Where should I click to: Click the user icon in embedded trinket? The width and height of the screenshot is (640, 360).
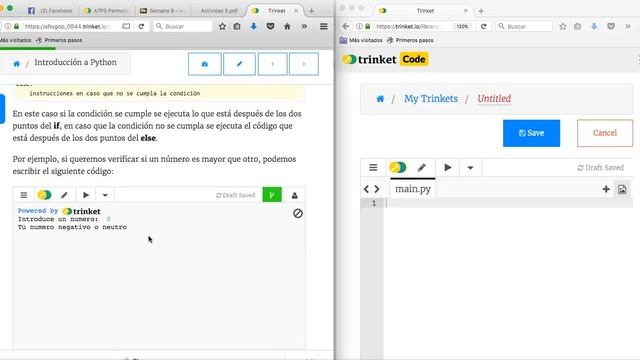pos(294,196)
